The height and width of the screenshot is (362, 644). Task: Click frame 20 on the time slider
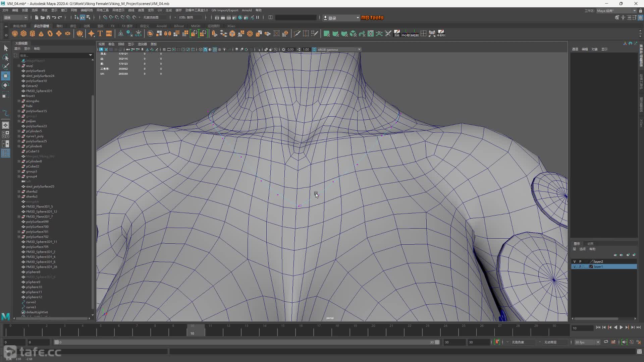[373, 330]
